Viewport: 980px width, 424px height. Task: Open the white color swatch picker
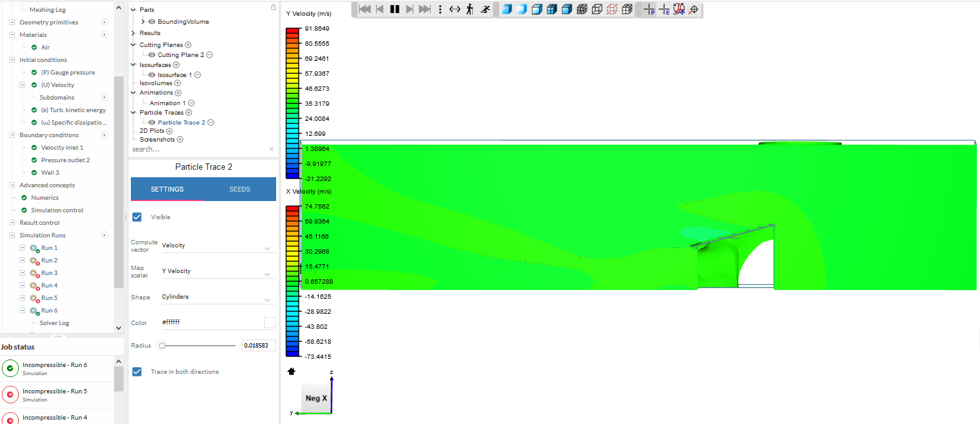click(270, 323)
